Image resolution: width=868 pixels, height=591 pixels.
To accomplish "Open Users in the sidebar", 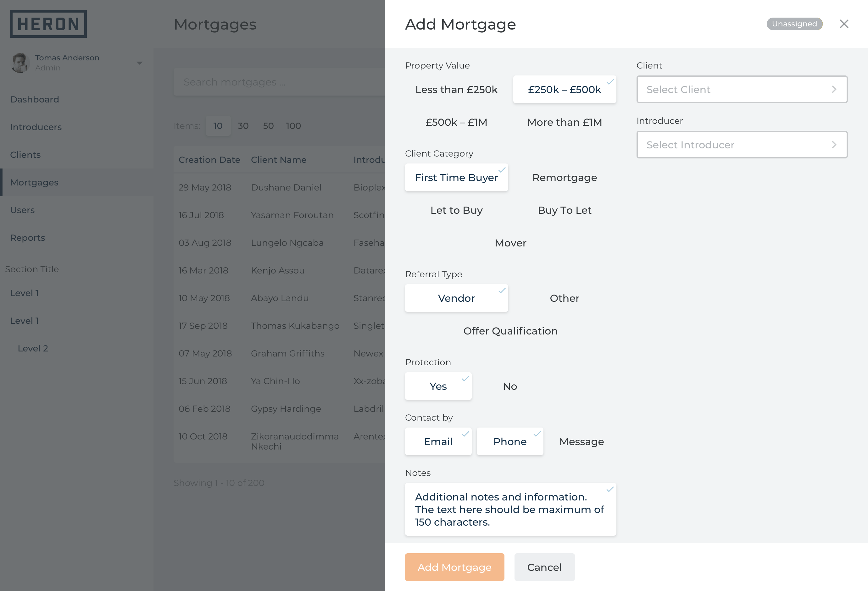I will pyautogui.click(x=76, y=210).
